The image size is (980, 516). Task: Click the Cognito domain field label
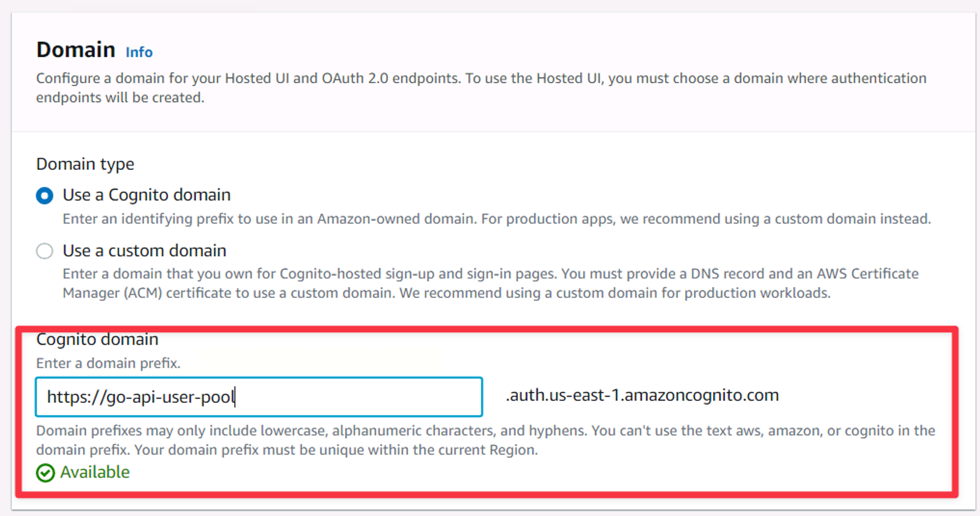click(x=98, y=339)
